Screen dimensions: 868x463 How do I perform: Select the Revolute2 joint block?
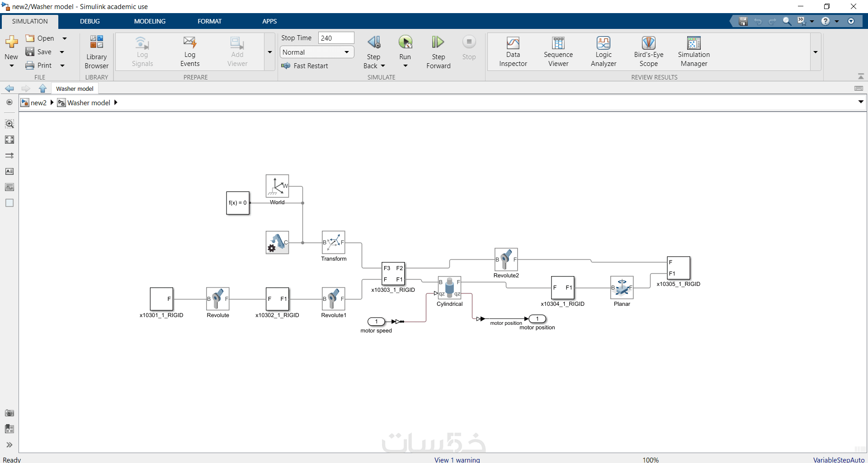pos(506,259)
